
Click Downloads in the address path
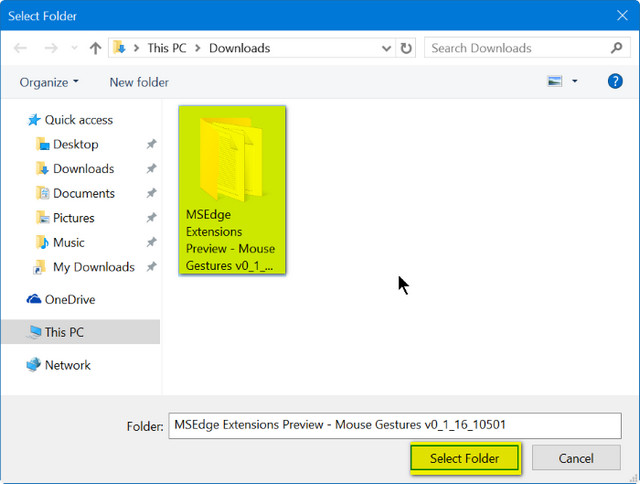pos(240,48)
